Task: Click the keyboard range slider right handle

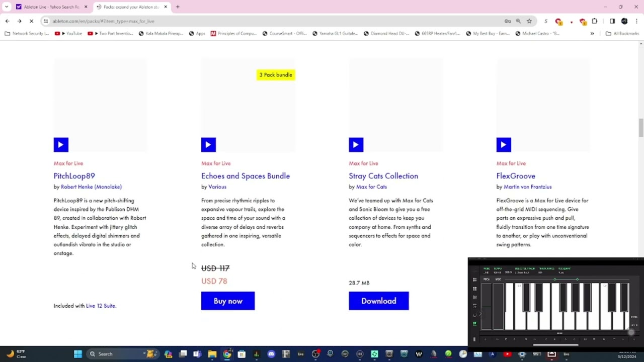Action: click(x=577, y=280)
